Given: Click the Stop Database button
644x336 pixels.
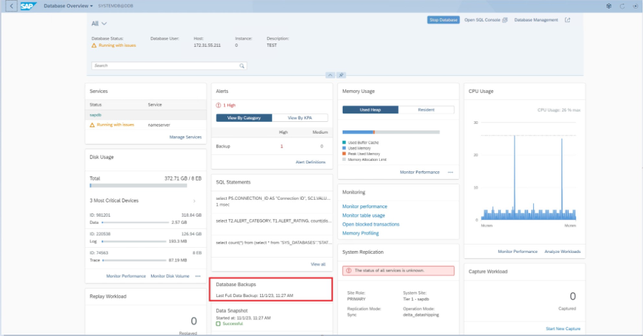Looking at the screenshot, I should [443, 20].
